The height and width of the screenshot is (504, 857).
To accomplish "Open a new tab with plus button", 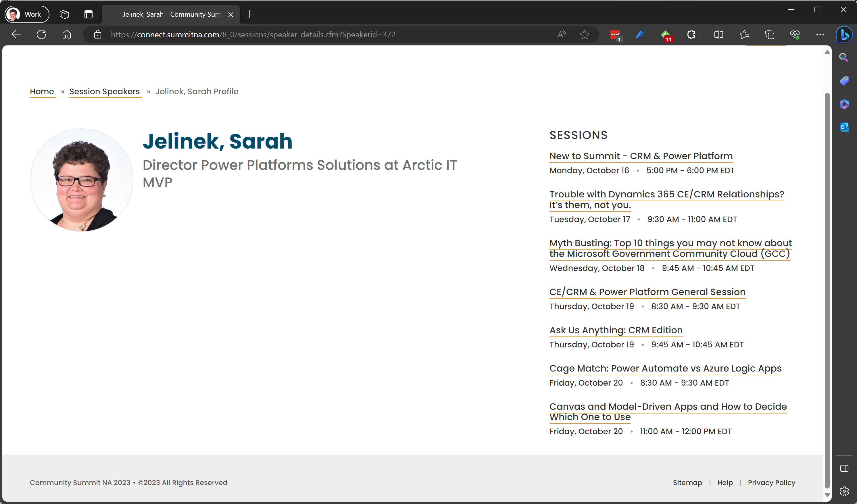I will click(x=250, y=14).
